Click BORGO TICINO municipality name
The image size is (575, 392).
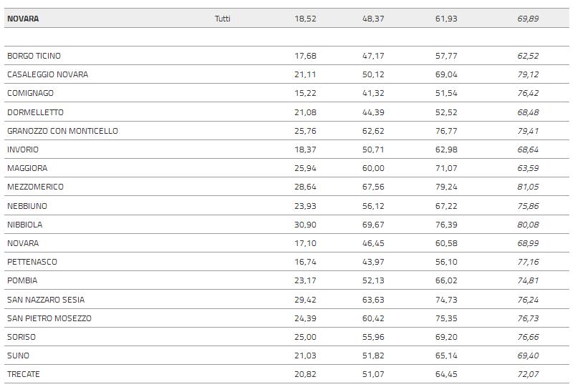point(34,56)
